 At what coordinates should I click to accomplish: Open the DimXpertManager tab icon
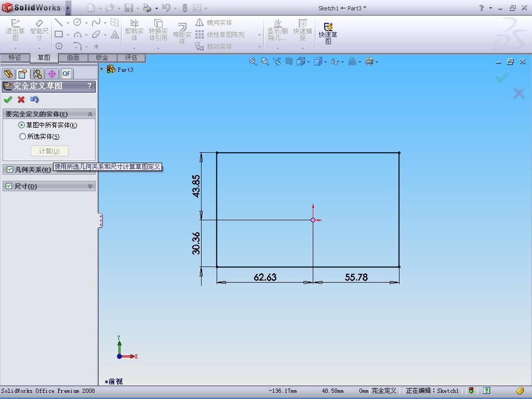pyautogui.click(x=52, y=74)
